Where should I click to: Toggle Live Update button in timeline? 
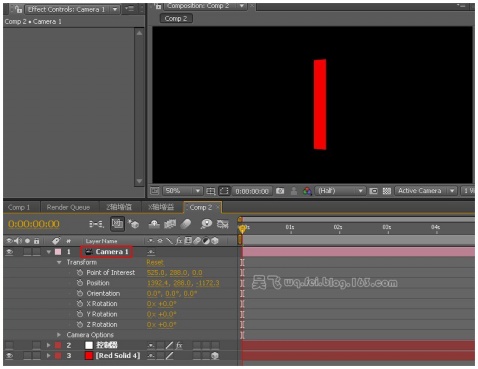pos(117,224)
